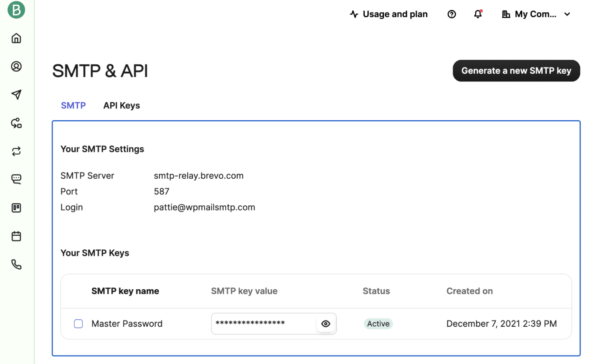Select the SMTP tab
Screen dimensions: 596x364
pyautogui.click(x=73, y=106)
